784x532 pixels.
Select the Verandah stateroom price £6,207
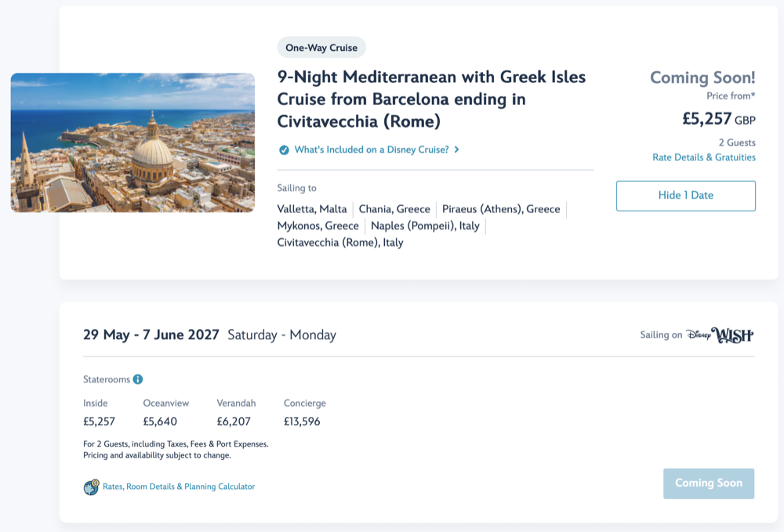click(x=234, y=422)
